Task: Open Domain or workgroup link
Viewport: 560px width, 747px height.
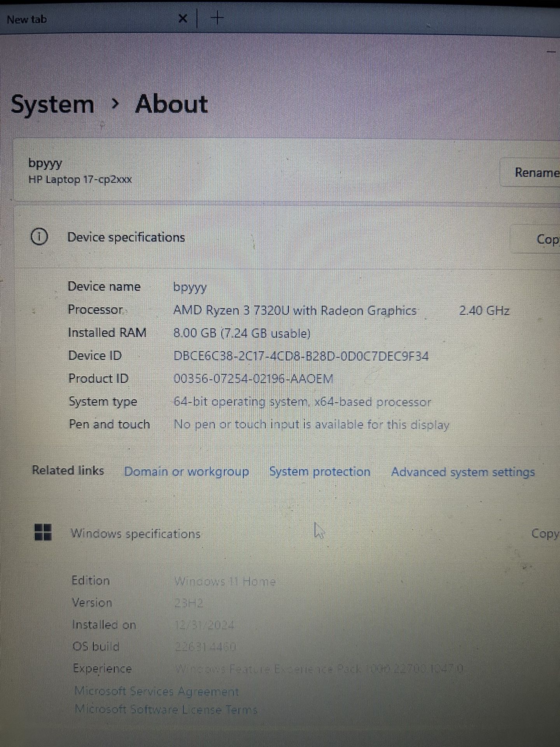Action: [x=187, y=472]
